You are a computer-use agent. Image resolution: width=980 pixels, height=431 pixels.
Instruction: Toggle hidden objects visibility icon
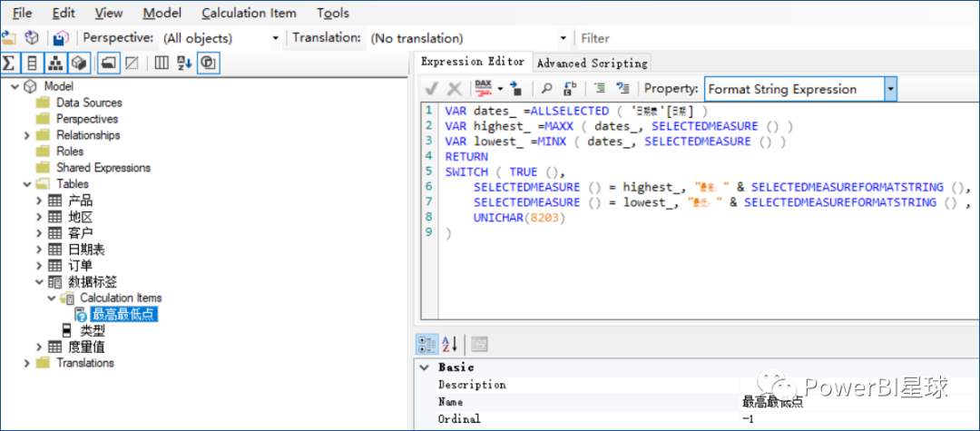(x=132, y=64)
